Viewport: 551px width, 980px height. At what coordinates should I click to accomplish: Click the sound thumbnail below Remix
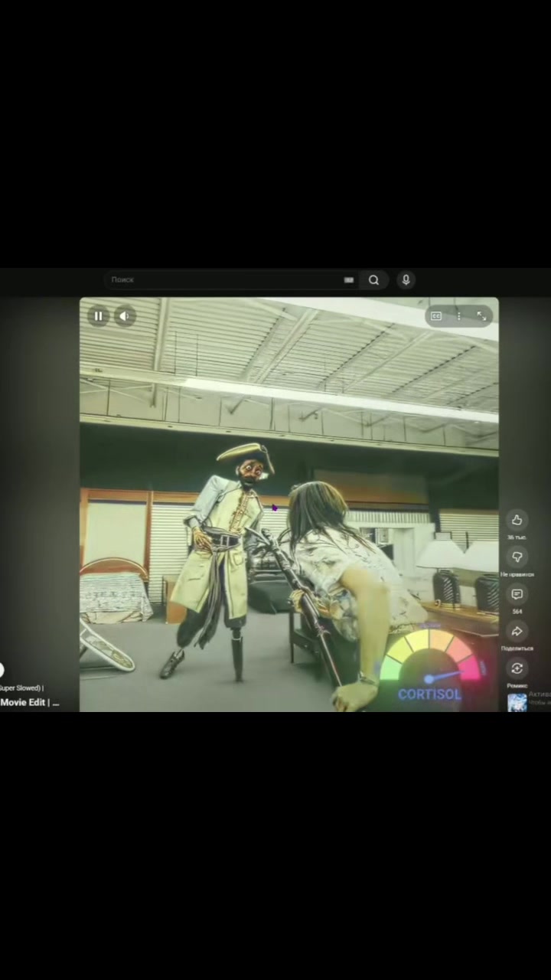pos(517,702)
